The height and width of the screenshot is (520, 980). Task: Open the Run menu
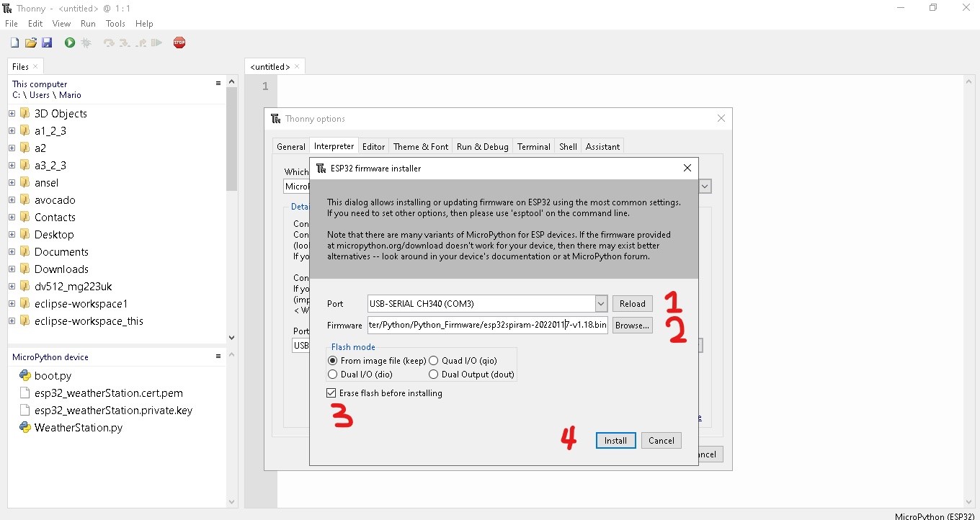88,24
